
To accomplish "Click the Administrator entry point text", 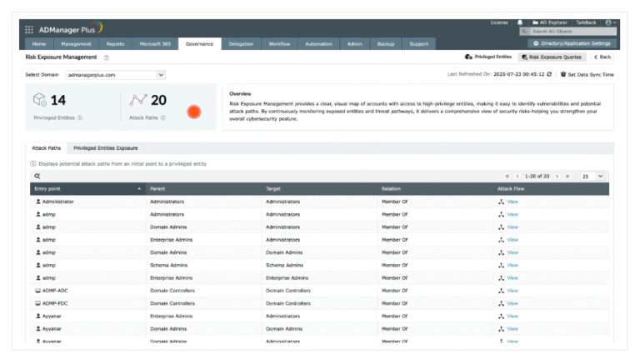I will click(58, 202).
